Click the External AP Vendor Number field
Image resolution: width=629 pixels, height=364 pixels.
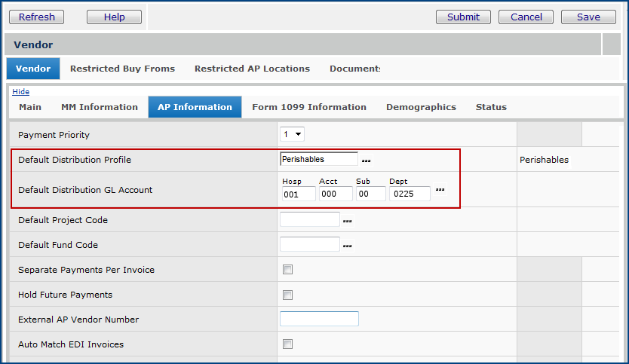319,319
